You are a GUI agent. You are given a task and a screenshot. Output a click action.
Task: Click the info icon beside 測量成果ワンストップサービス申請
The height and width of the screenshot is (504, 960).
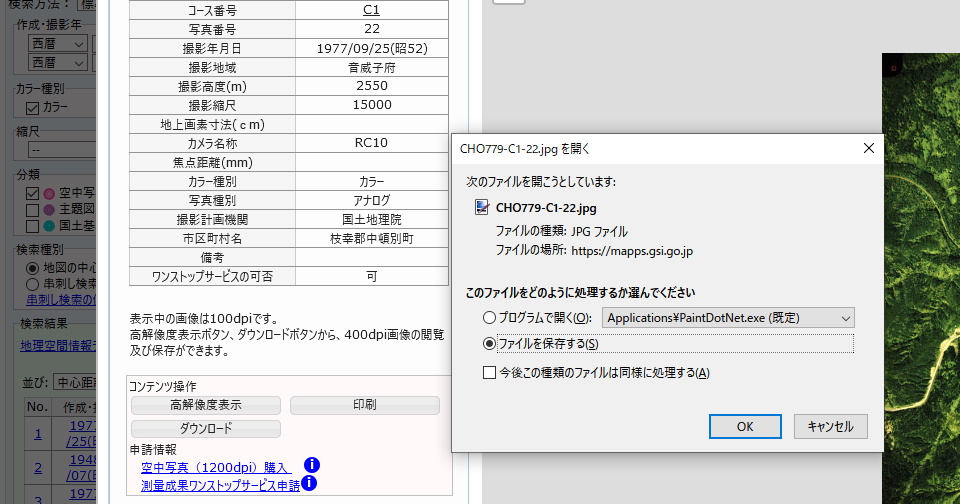(x=310, y=483)
